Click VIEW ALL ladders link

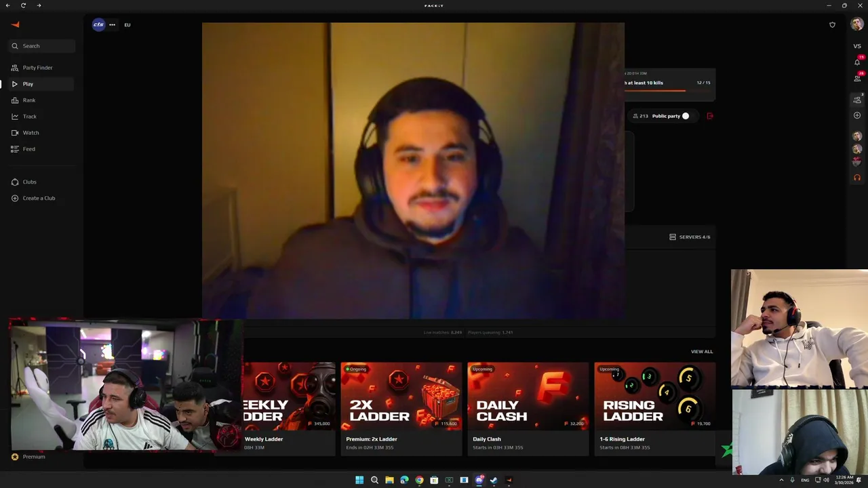pos(702,352)
